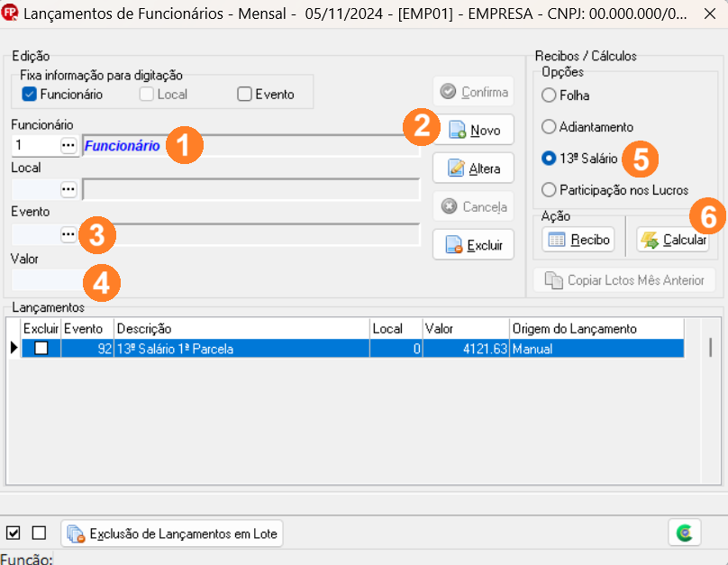Open the Evento lookup ellipsis button
Image resolution: width=728 pixels, height=565 pixels.
point(68,234)
